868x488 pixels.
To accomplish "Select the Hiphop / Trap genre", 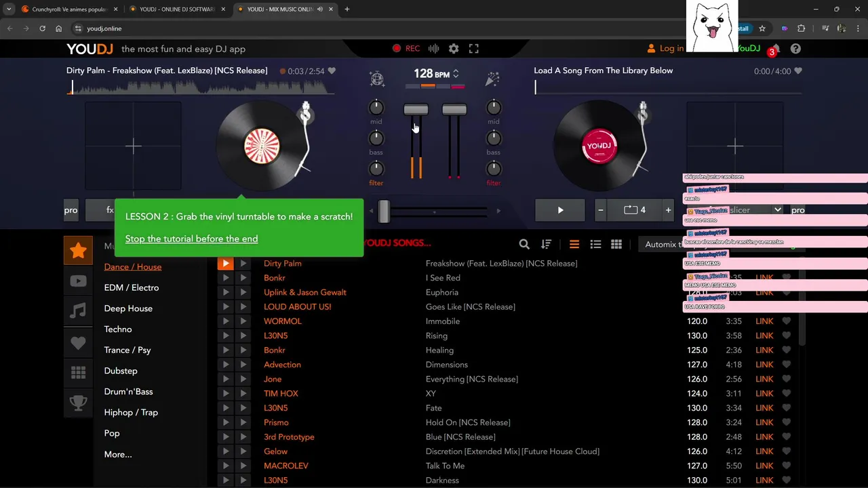I will 131,412.
